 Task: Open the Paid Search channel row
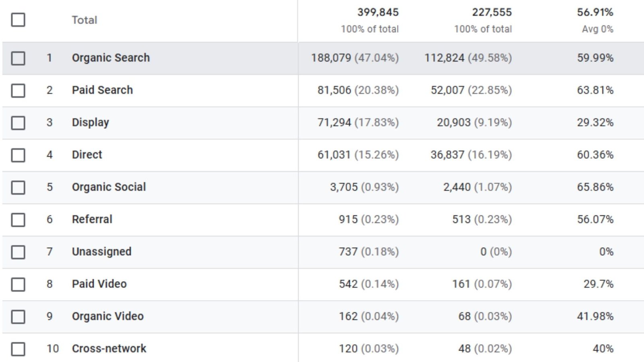[102, 90]
